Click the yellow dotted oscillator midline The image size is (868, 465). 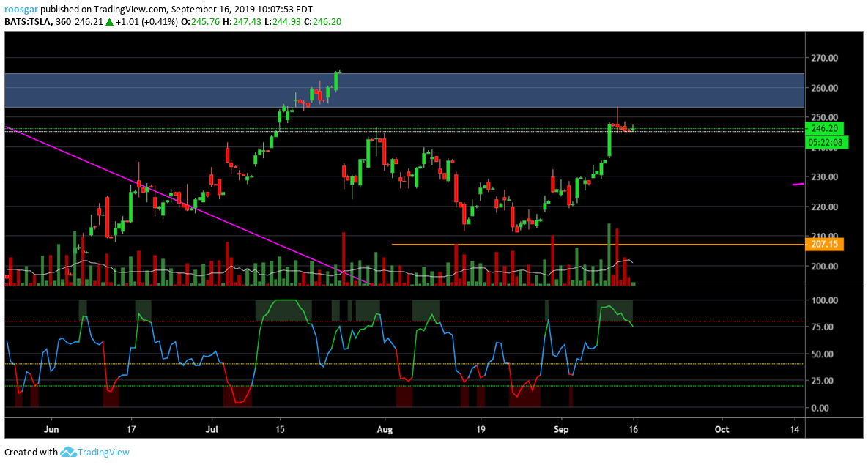[404, 364]
